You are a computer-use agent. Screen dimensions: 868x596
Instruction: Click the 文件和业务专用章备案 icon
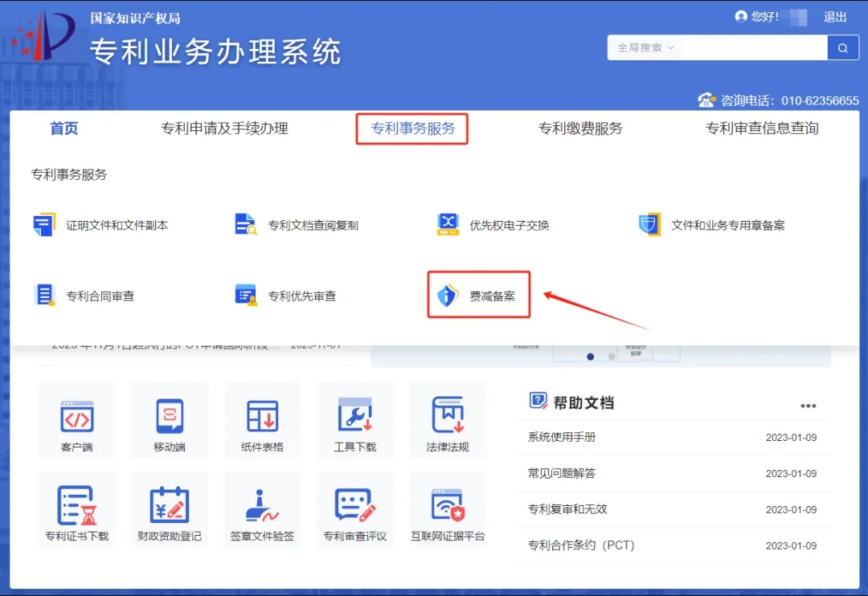click(x=649, y=225)
